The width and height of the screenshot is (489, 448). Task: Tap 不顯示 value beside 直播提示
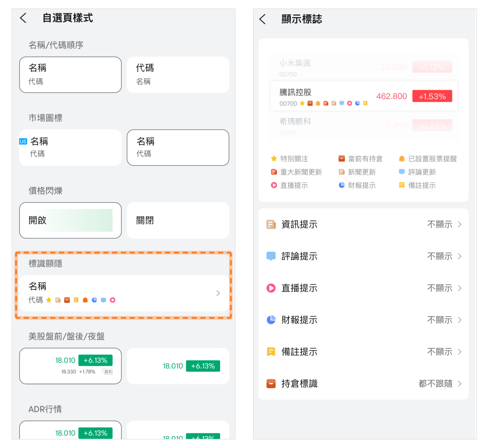[x=440, y=288]
